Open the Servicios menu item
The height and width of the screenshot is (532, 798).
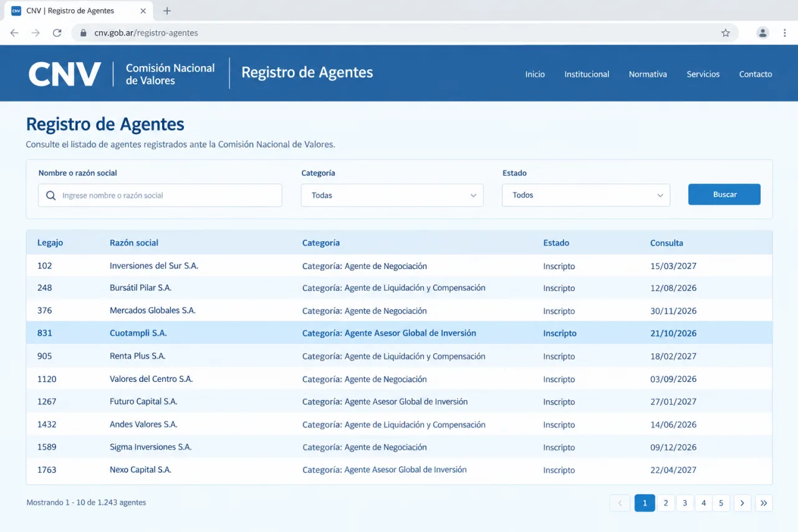coord(703,74)
